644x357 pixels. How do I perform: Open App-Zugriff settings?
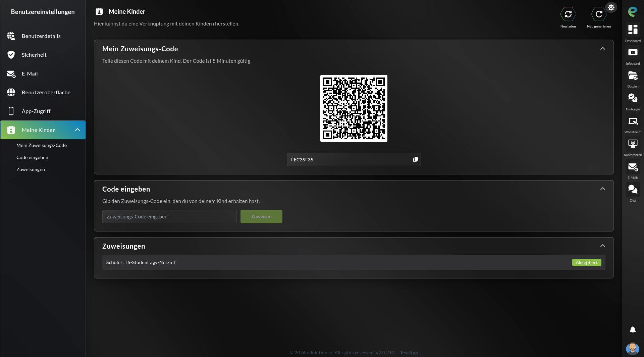(43, 111)
